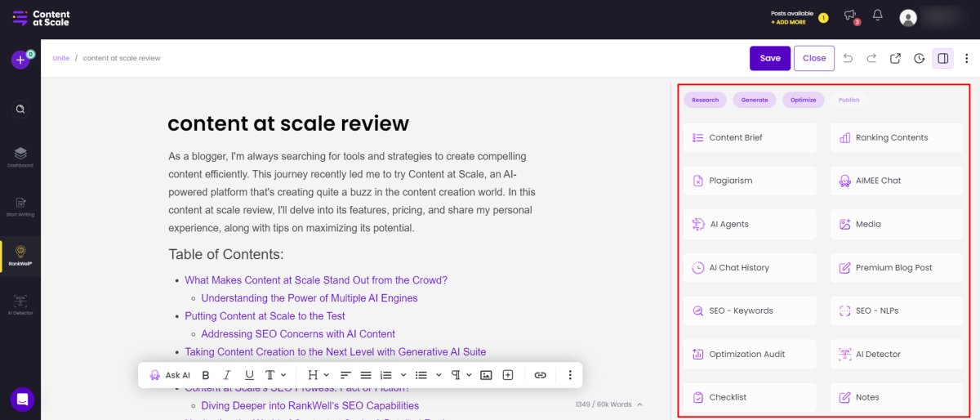The width and height of the screenshot is (980, 420).
Task: Switch to the Optimize tab
Action: coord(804,100)
